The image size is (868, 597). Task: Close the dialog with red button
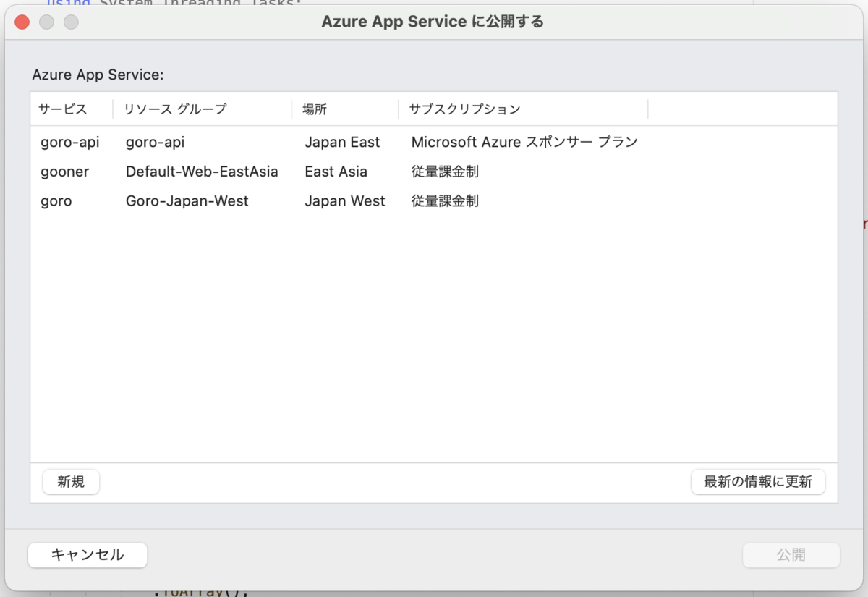click(22, 22)
